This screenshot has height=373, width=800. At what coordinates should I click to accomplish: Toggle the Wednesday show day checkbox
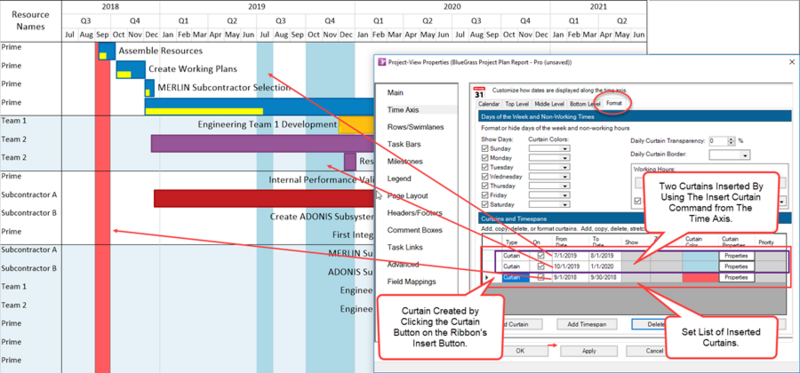tap(485, 177)
